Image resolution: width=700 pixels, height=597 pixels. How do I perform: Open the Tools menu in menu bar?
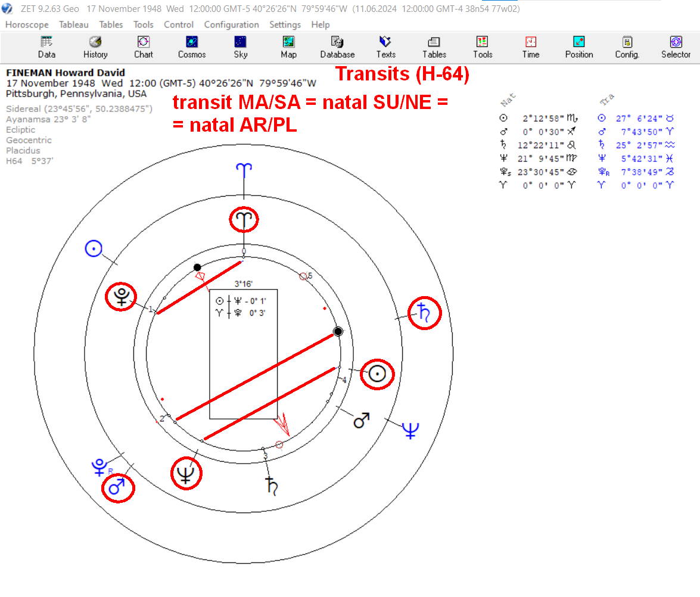tap(144, 24)
